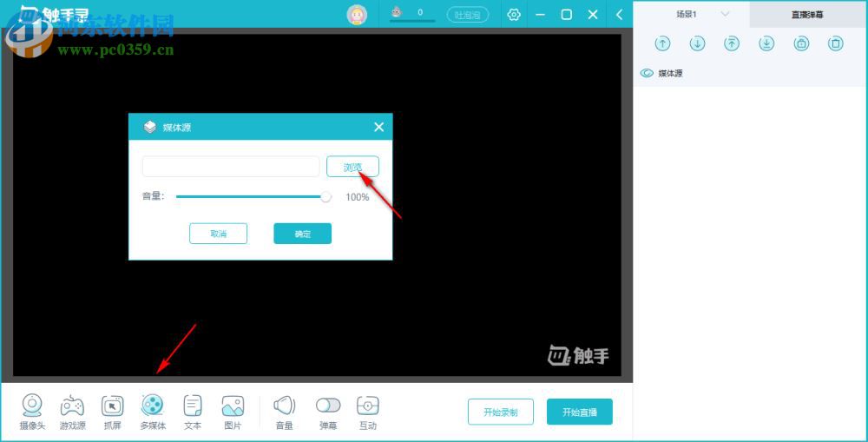Click the 取消 cancel button
The image size is (868, 442).
point(218,234)
